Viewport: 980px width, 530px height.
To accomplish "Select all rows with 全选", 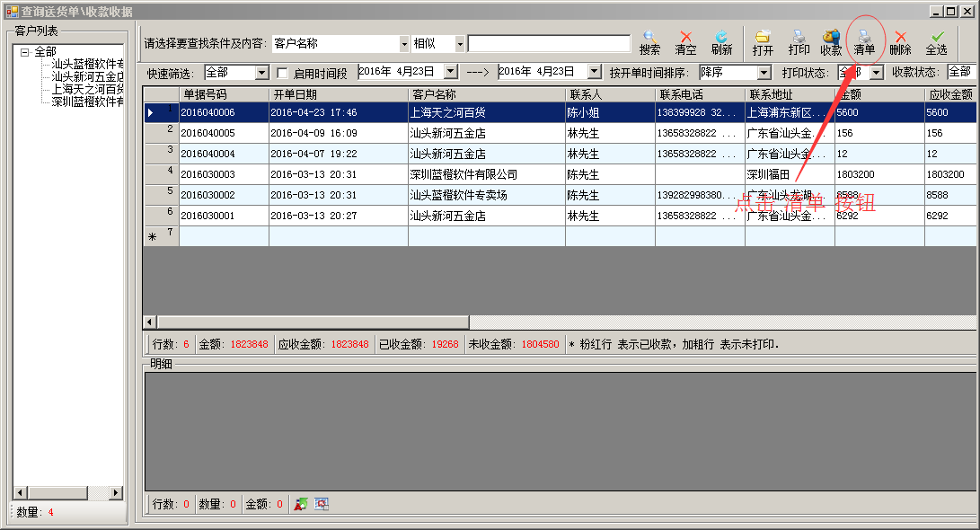I will click(x=936, y=42).
